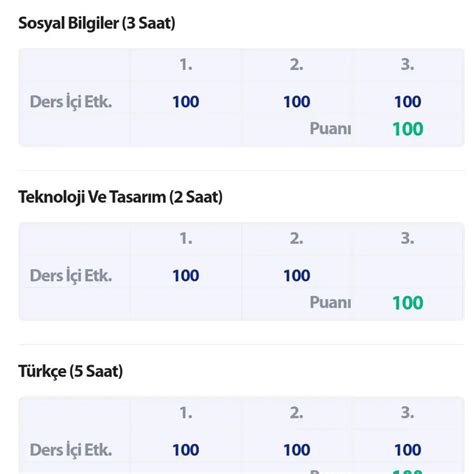474x474 pixels.
Task: Click column header 2. in Türkçe table
Action: point(296,413)
